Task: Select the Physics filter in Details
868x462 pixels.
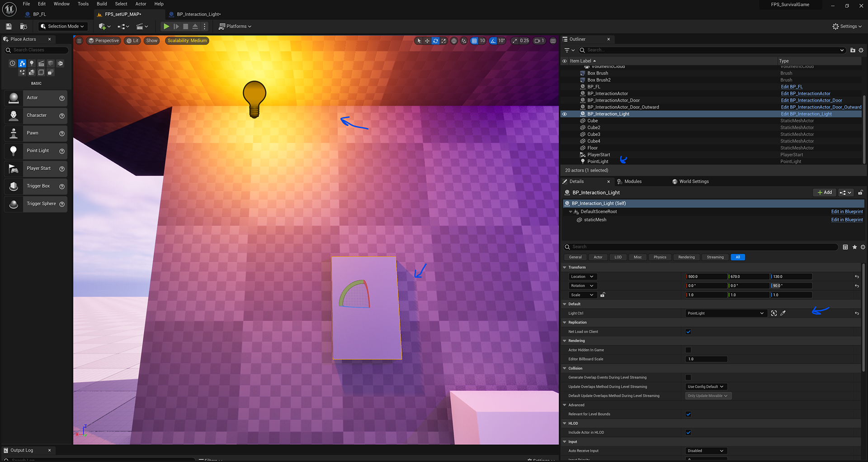Action: 660,257
